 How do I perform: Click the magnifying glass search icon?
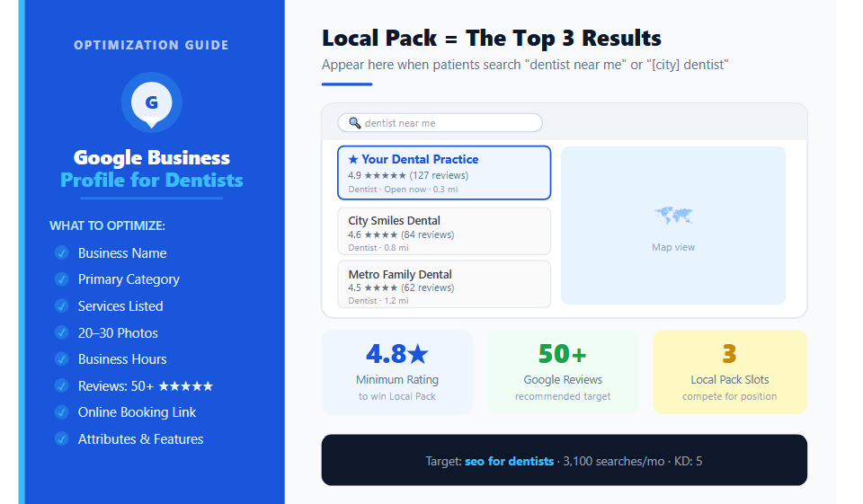coord(355,123)
